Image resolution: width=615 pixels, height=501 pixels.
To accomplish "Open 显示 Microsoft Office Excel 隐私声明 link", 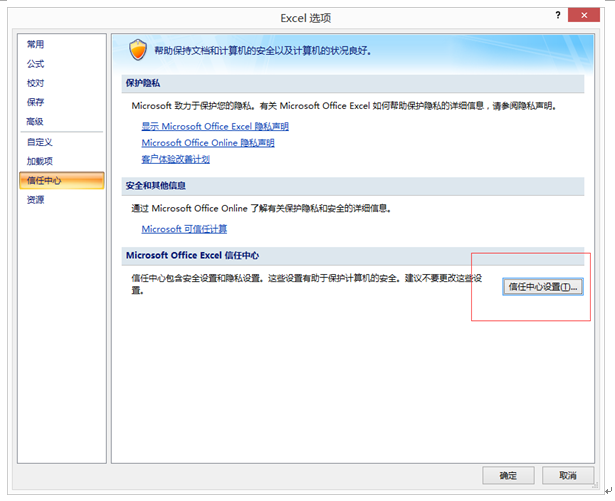I will coord(215,126).
